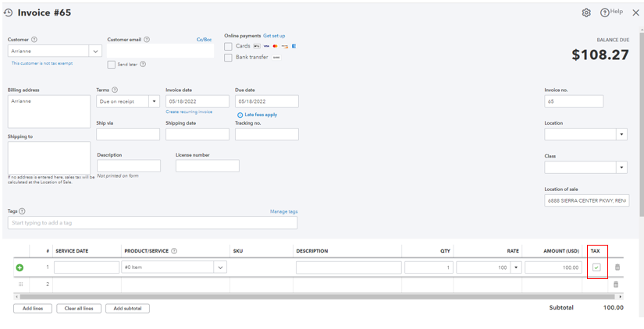Toggle the Tax checkbox on line 1

point(596,267)
